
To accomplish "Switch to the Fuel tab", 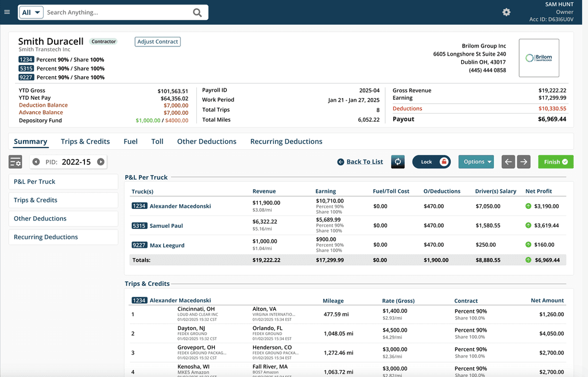I will pyautogui.click(x=130, y=141).
